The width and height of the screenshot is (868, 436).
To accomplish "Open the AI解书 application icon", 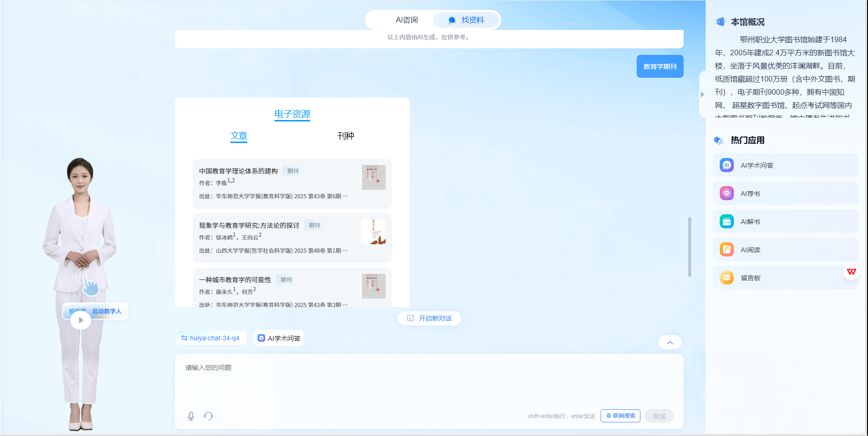I will (x=727, y=222).
